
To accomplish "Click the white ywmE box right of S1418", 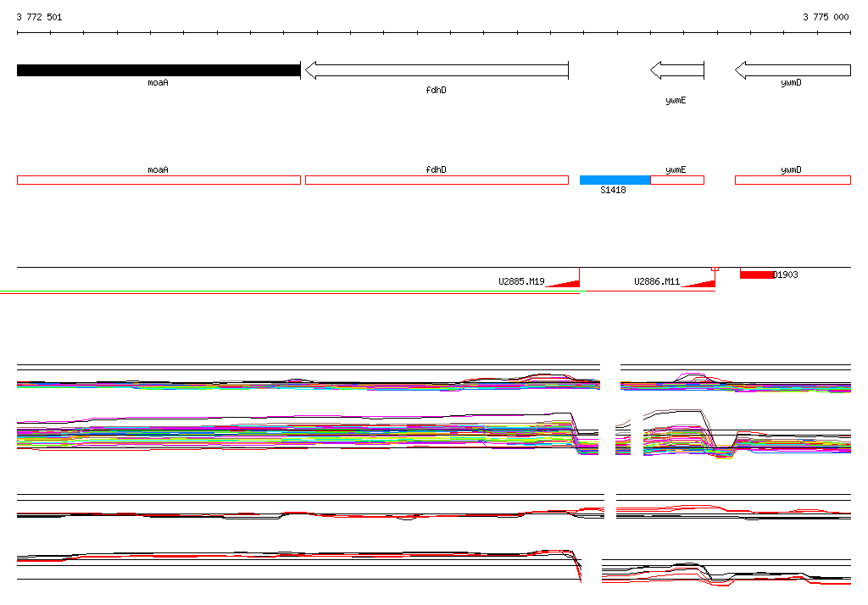I will coord(677,180).
